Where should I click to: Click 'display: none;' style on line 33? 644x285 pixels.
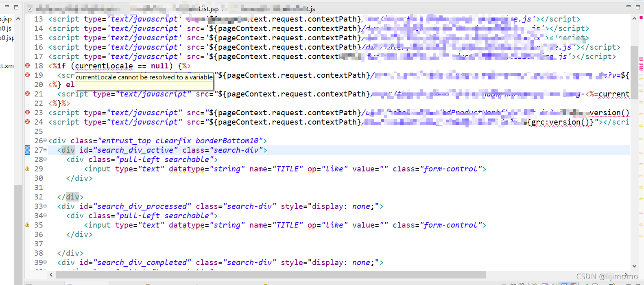click(343, 206)
